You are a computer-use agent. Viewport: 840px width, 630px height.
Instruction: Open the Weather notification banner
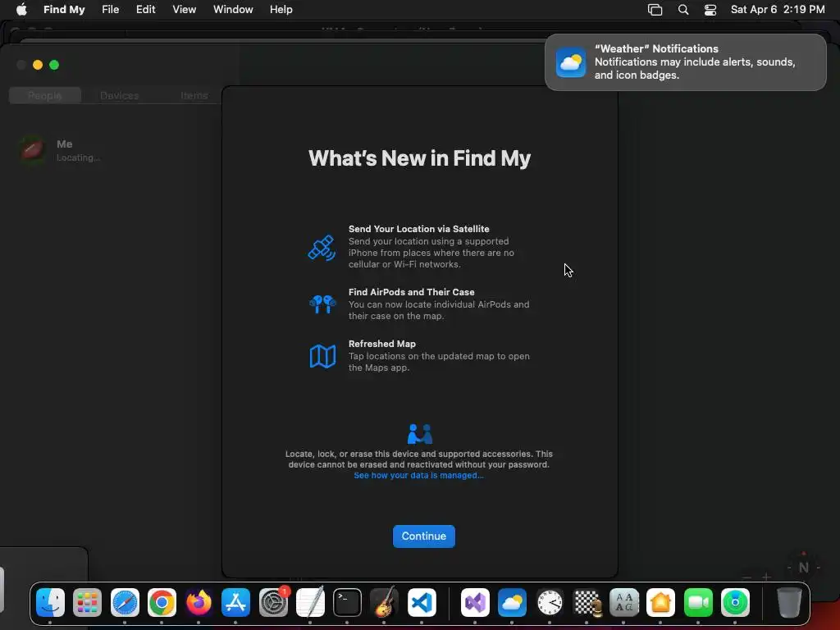(x=685, y=62)
